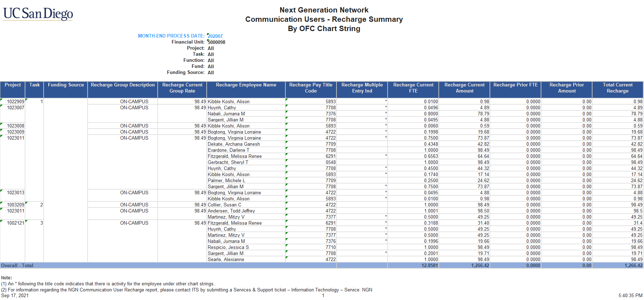The width and height of the screenshot is (644, 300).
Task: Click the Recharge Group Description column header
Action: point(123,89)
